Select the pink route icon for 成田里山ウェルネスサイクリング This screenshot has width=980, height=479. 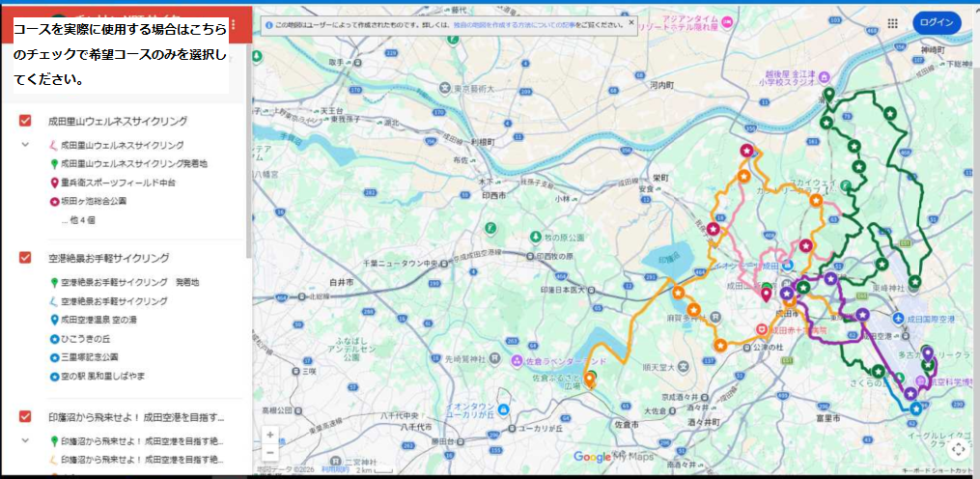[x=54, y=146]
